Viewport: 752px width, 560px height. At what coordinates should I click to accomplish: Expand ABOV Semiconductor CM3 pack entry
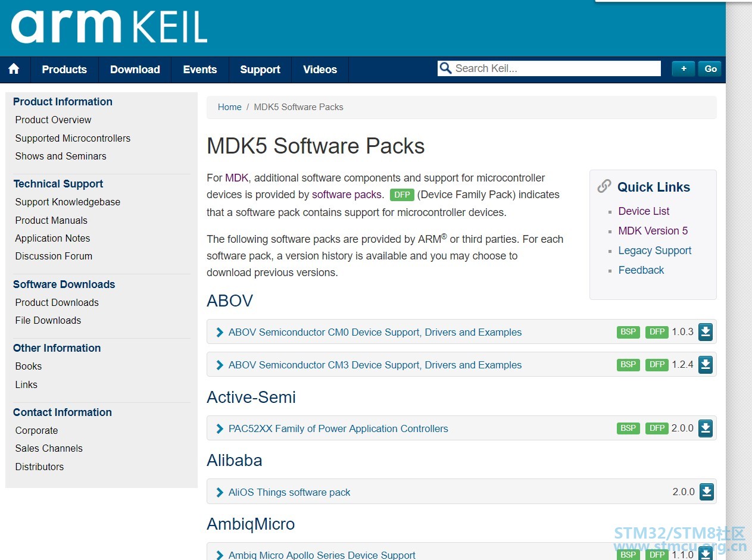pos(220,365)
